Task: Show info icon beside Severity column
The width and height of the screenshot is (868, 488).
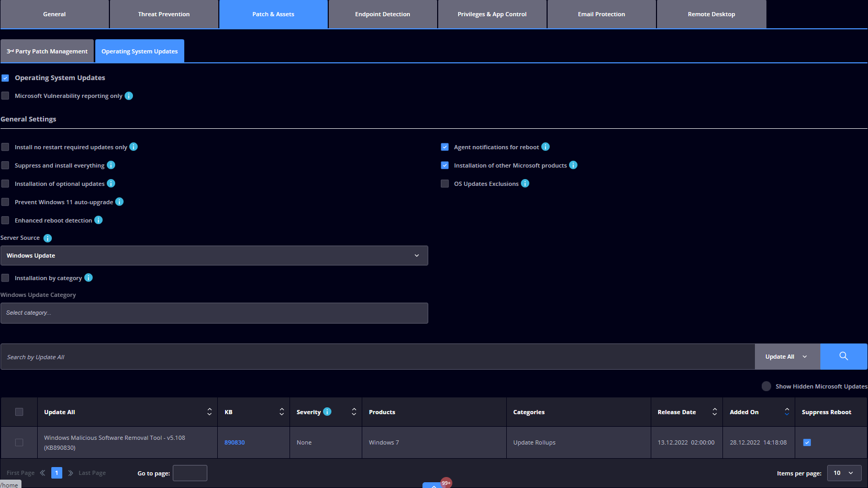Action: point(327,412)
